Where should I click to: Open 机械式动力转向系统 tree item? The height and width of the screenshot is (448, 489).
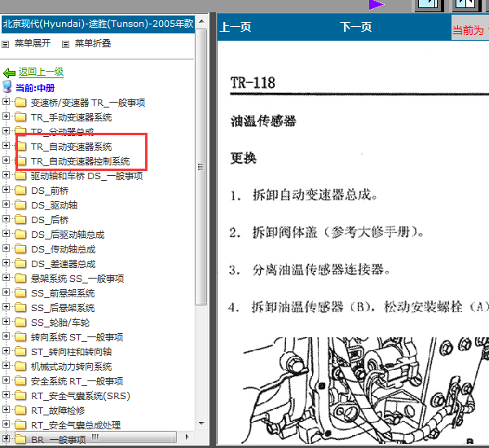[x=71, y=367]
